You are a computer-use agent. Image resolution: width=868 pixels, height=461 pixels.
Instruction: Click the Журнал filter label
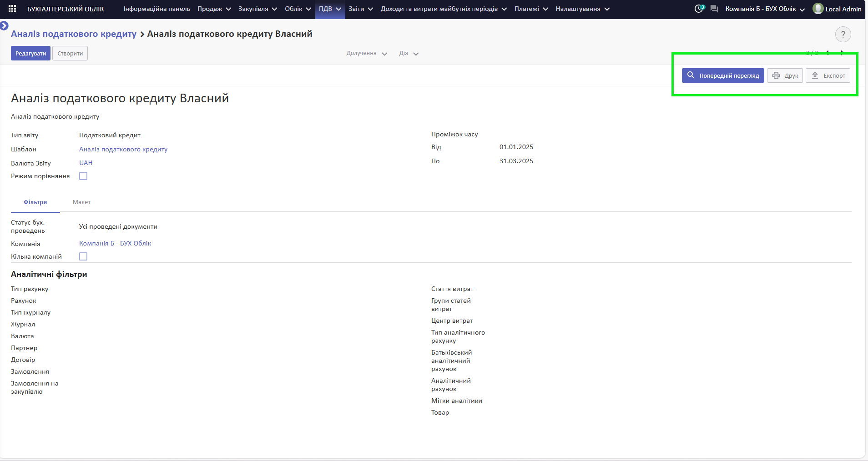pos(23,324)
